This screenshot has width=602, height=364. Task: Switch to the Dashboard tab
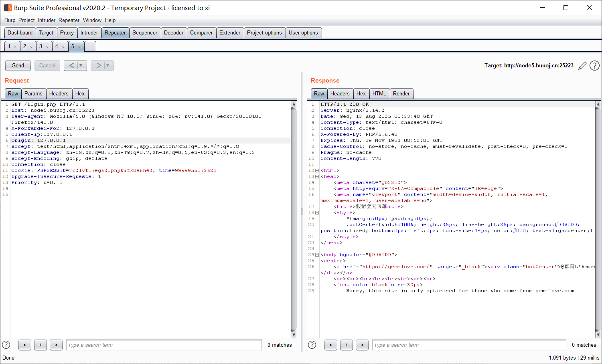pyautogui.click(x=20, y=33)
